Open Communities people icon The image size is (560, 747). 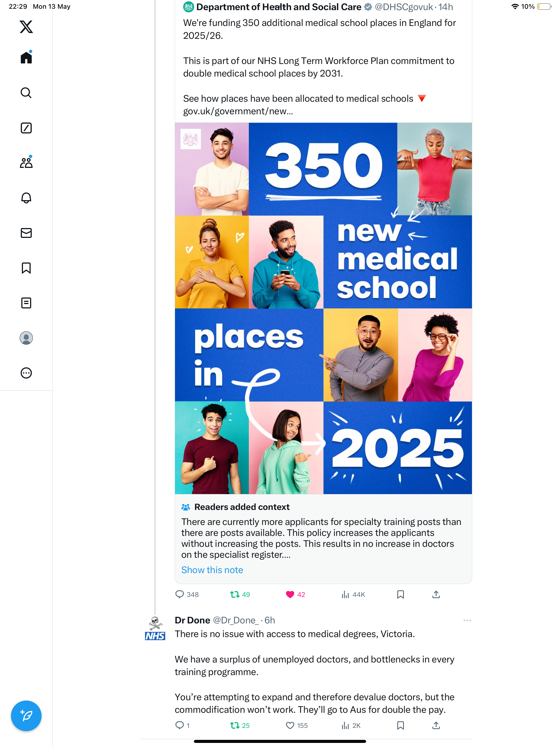tap(26, 162)
